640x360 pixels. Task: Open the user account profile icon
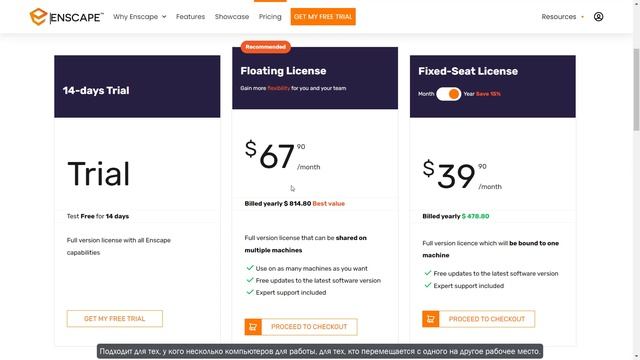click(598, 17)
